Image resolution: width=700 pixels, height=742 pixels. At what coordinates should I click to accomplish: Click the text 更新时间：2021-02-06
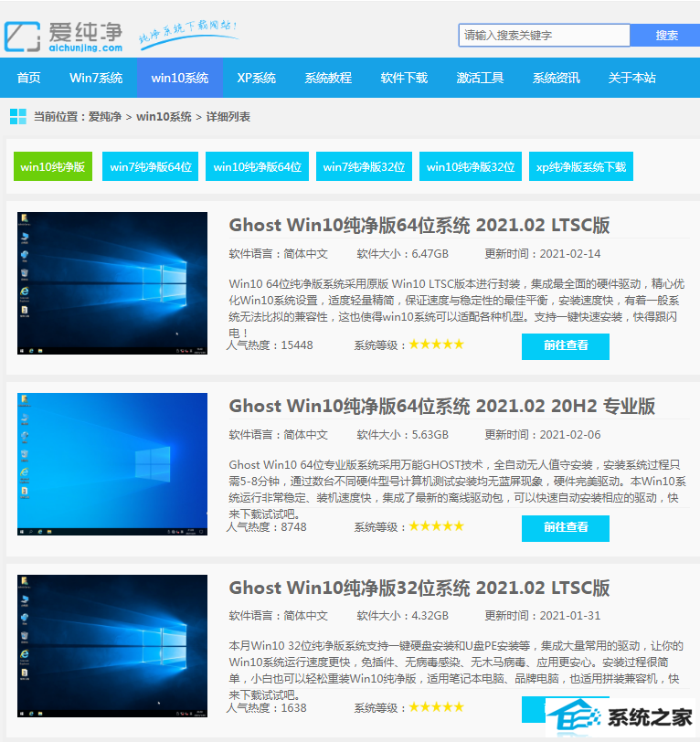[543, 434]
